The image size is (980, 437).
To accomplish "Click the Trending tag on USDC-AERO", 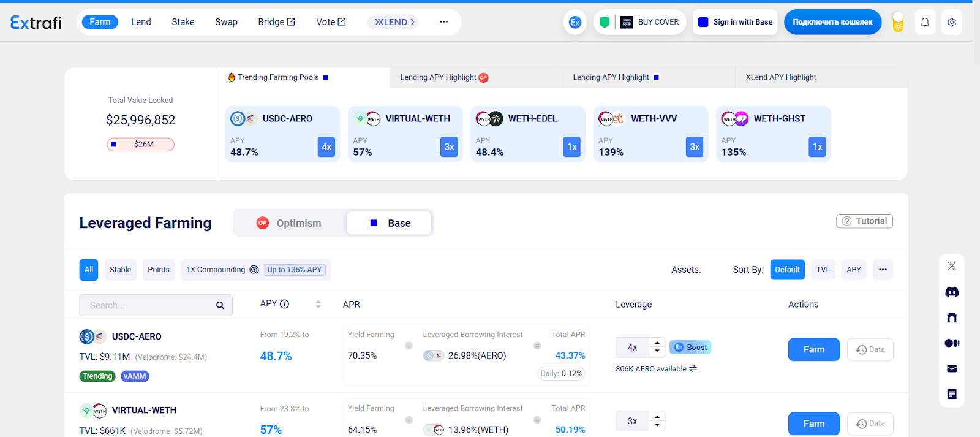I will tap(97, 376).
